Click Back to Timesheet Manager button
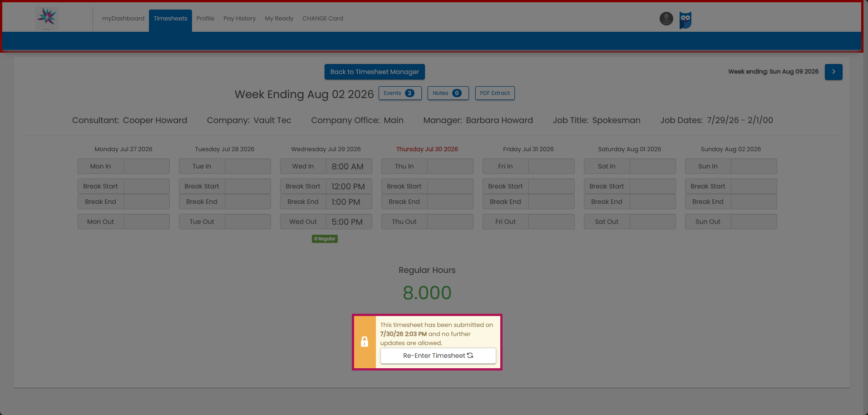 click(x=375, y=72)
